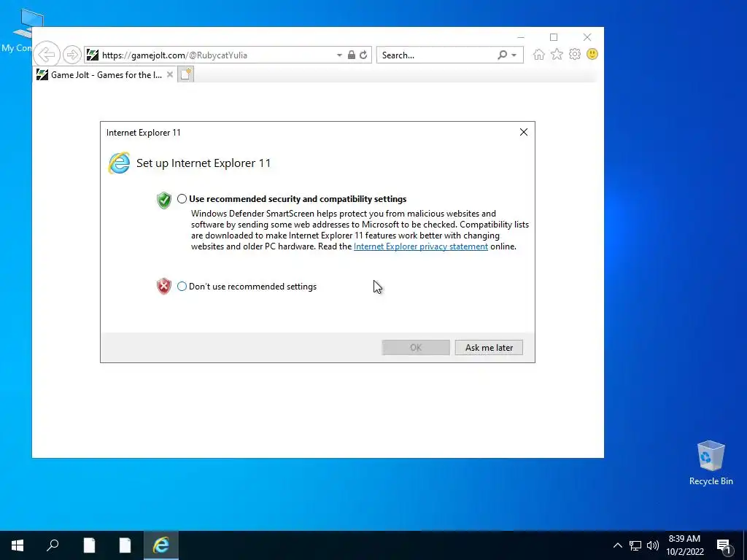Maximize the Internet Explorer window
This screenshot has width=747, height=560.
point(554,37)
